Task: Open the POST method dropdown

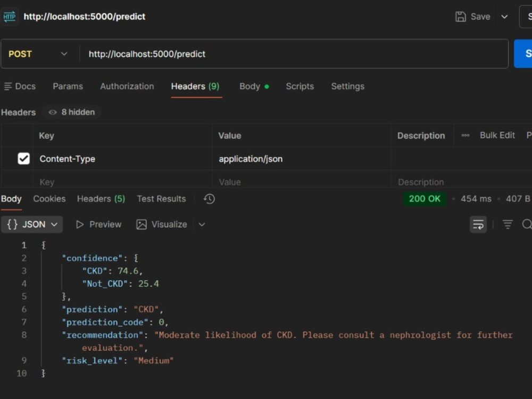Action: tap(38, 54)
